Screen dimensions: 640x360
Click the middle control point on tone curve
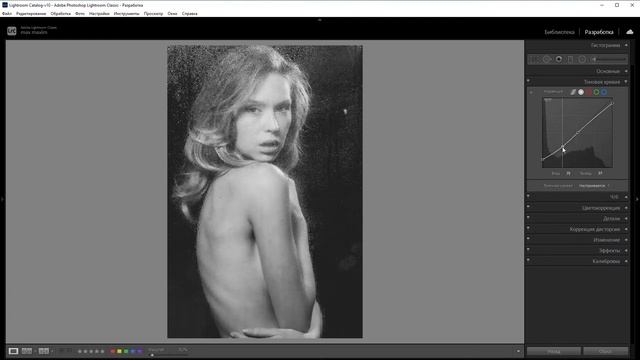577,133
